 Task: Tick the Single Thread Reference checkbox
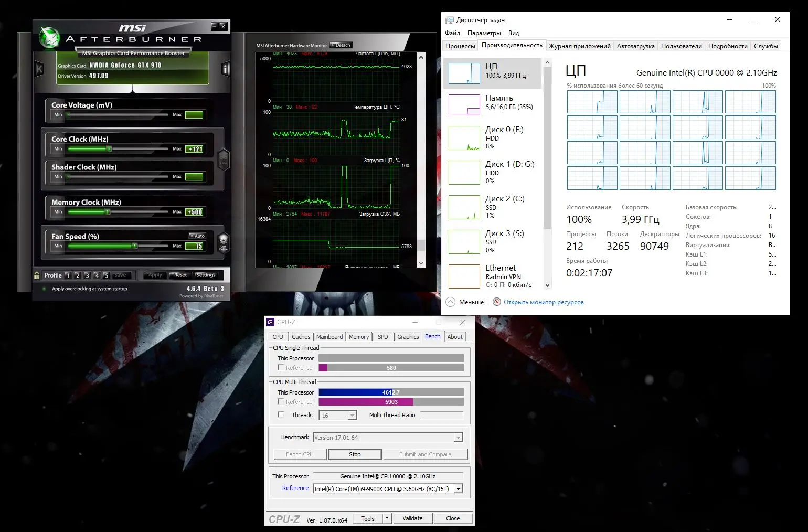(281, 367)
